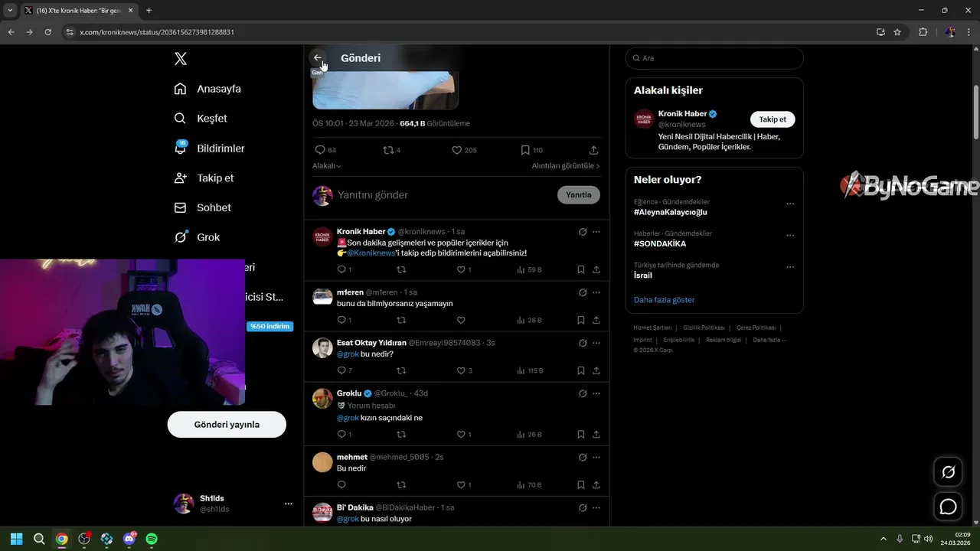Reload the page in Chrome
Viewport: 980px width, 551px height.
(47, 32)
